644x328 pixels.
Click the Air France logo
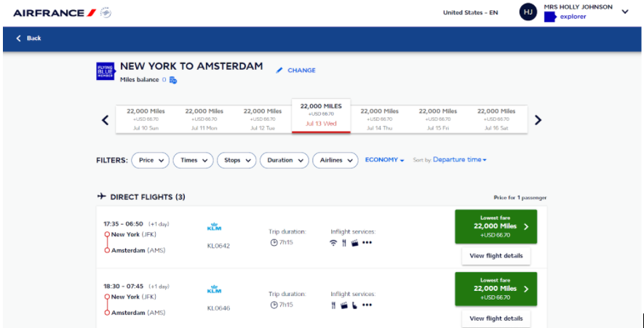tap(55, 12)
